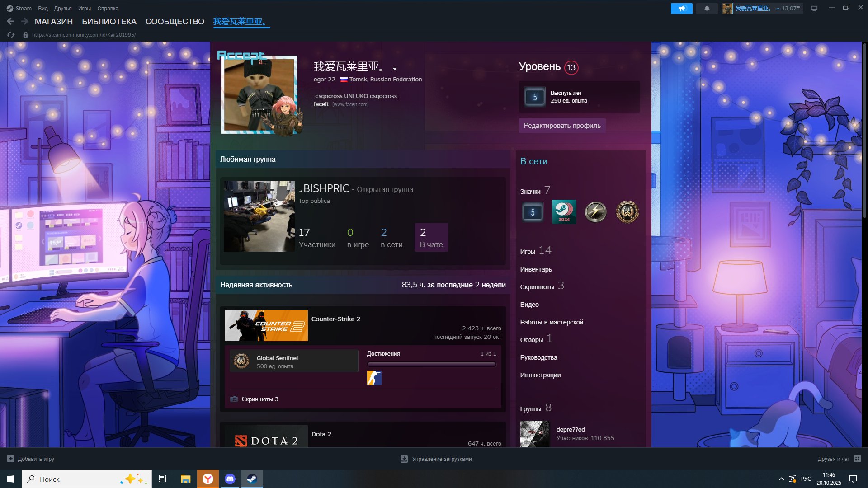The width and height of the screenshot is (868, 488).
Task: Click the Steam Awards 2024 badge
Action: (564, 211)
